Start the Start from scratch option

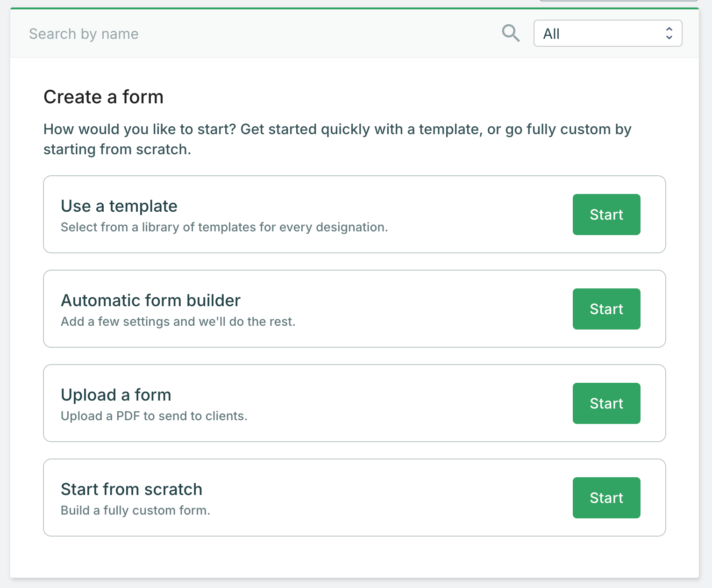(x=606, y=498)
